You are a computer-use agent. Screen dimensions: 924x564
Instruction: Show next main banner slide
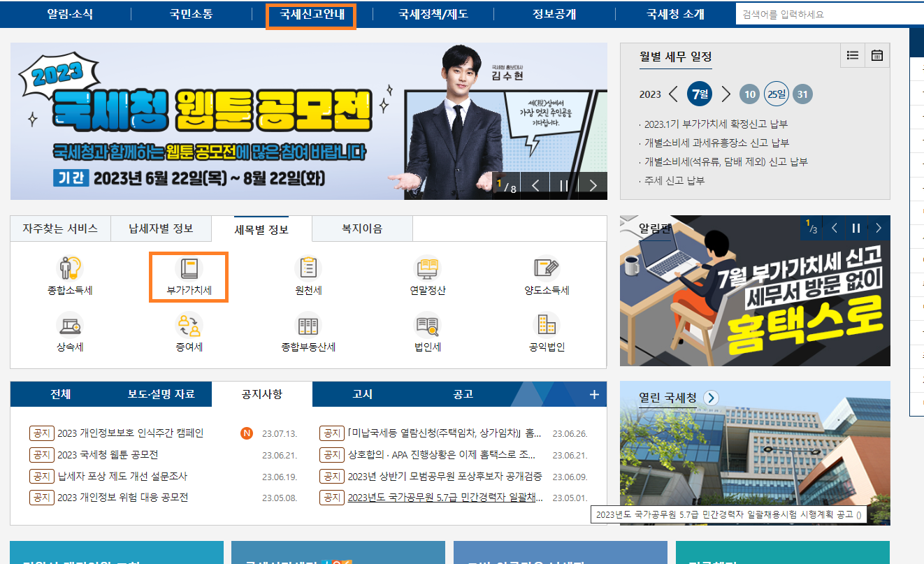coord(593,186)
